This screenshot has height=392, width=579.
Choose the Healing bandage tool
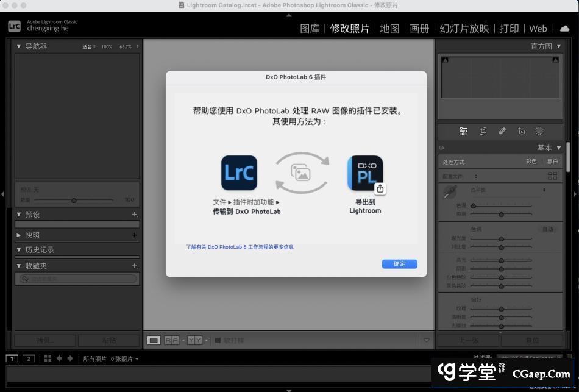point(502,131)
